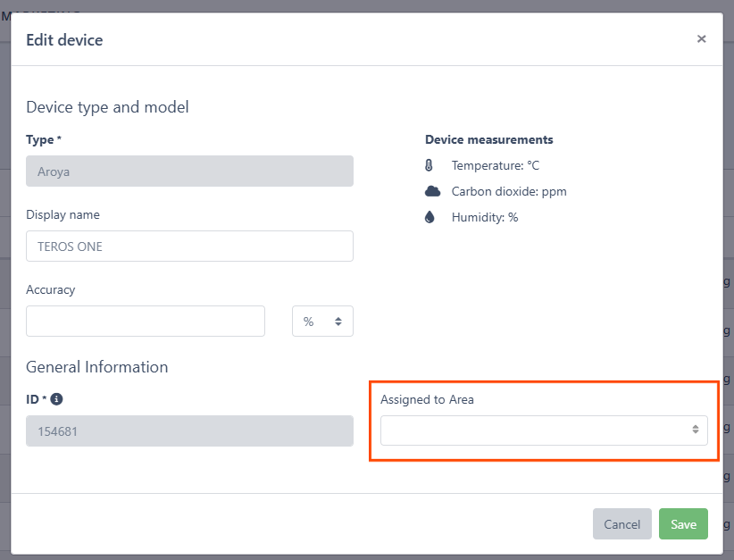Click the 'Assigned to Area' label

pos(427,399)
